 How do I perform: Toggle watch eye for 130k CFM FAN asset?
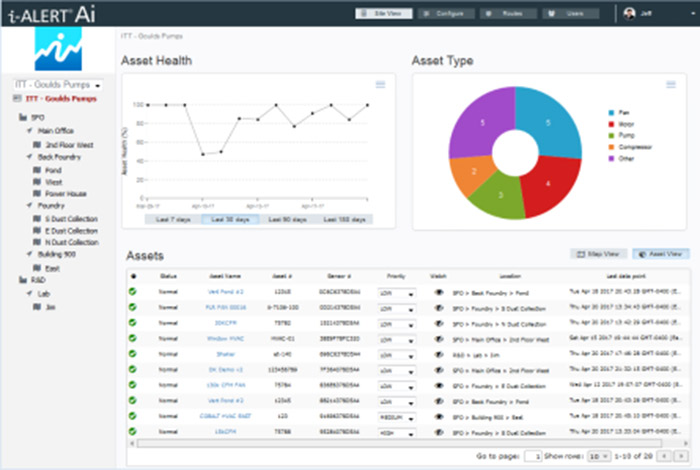click(x=439, y=386)
